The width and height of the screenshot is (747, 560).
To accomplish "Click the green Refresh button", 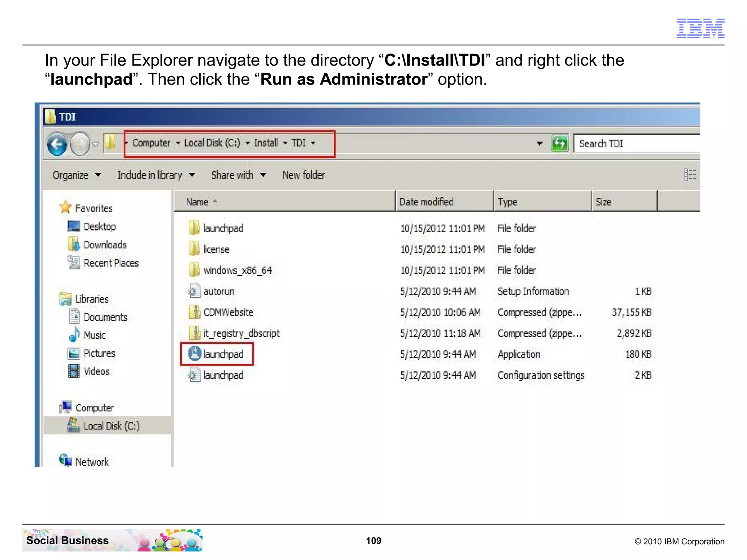I will tap(560, 144).
